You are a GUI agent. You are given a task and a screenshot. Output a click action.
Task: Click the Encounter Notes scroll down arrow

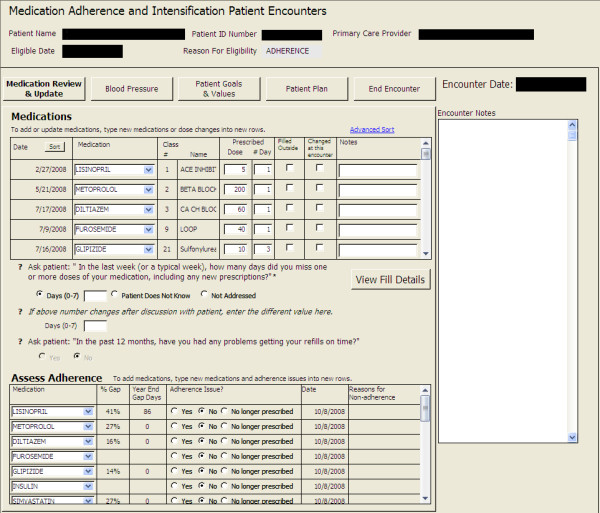point(572,437)
